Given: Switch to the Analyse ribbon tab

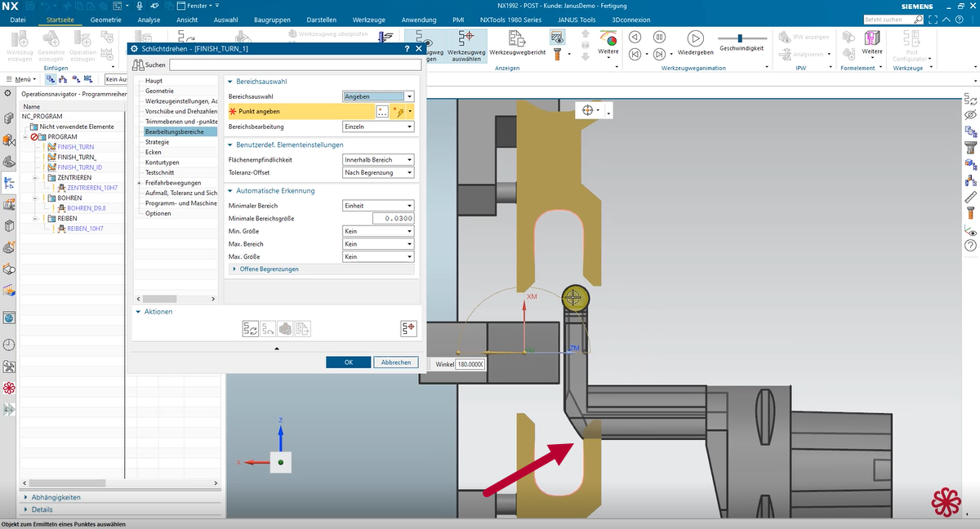Looking at the screenshot, I should [x=149, y=19].
